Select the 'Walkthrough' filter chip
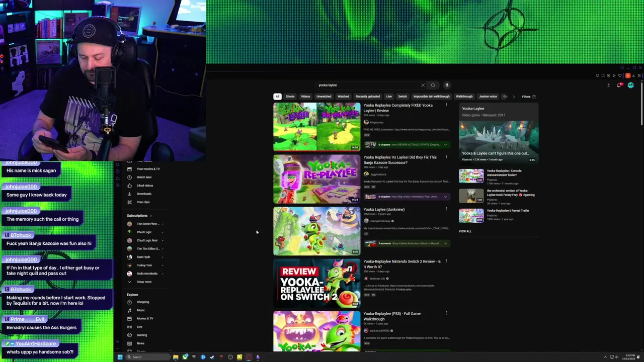The height and width of the screenshot is (362, 644). pos(464,97)
